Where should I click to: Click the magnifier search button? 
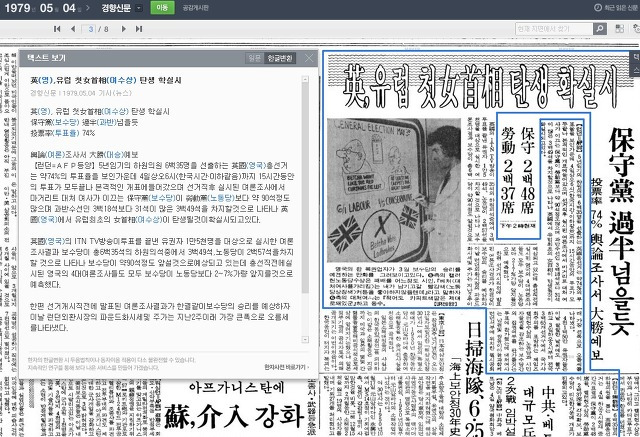600,29
